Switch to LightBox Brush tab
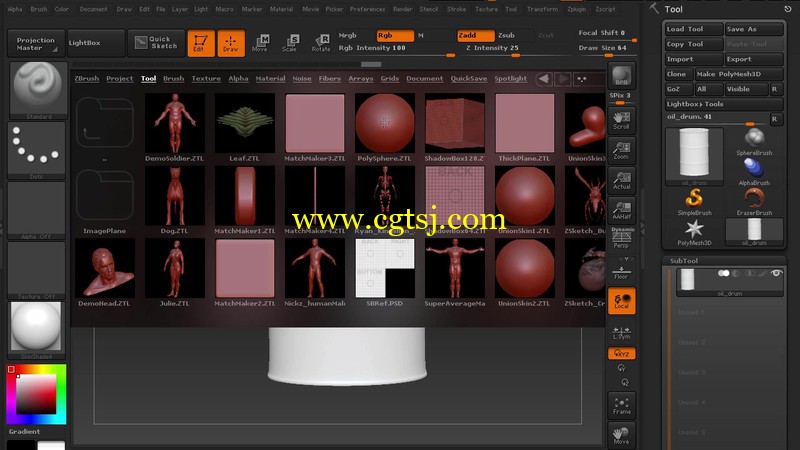The width and height of the screenshot is (800, 450). click(173, 79)
